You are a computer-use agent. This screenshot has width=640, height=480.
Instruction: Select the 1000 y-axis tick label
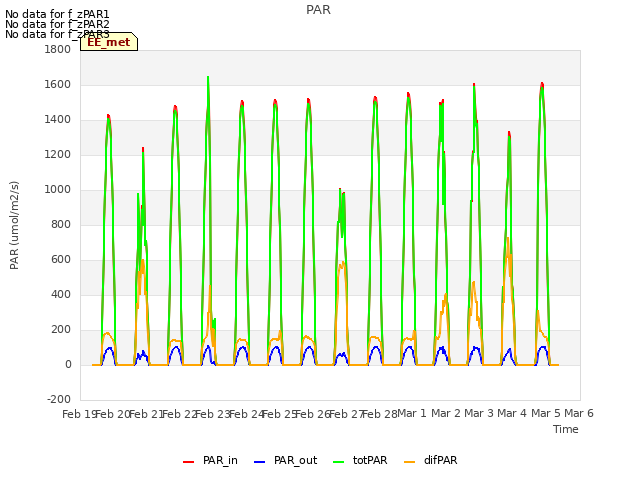[58, 189]
